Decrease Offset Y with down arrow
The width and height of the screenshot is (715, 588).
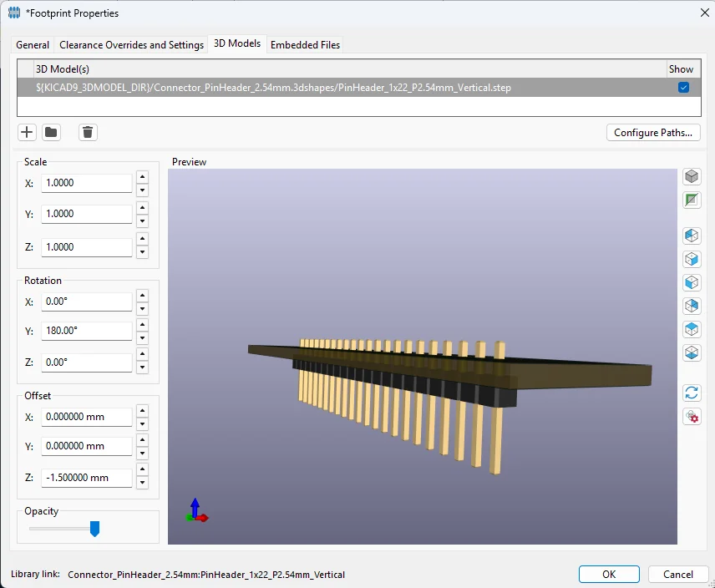coord(142,453)
